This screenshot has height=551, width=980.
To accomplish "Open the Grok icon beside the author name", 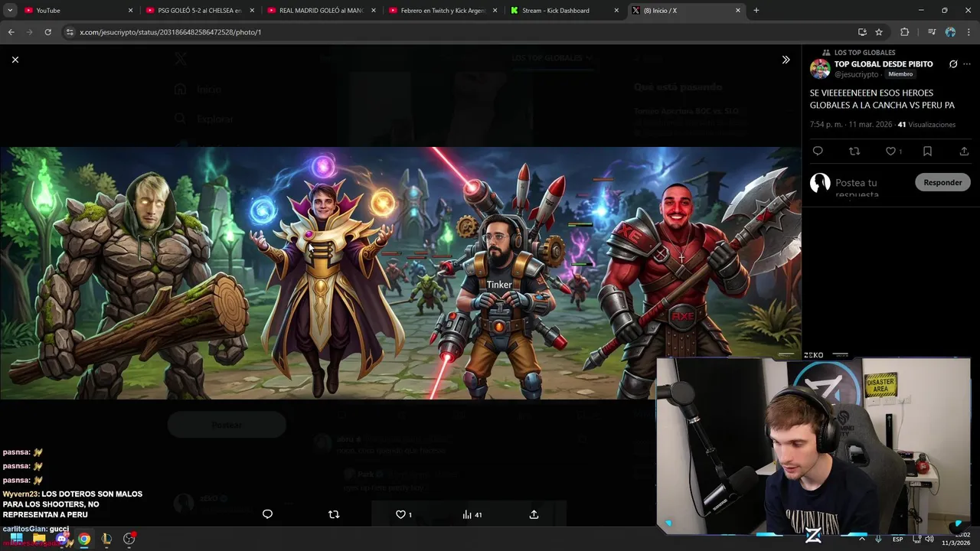I will (x=953, y=64).
